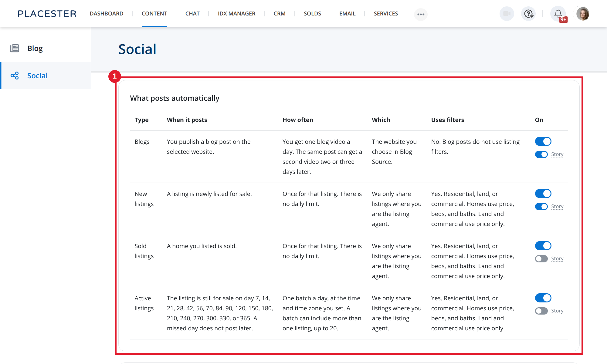Turn off Blogs auto-posting main toggle
This screenshot has width=607, height=364.
click(x=543, y=141)
